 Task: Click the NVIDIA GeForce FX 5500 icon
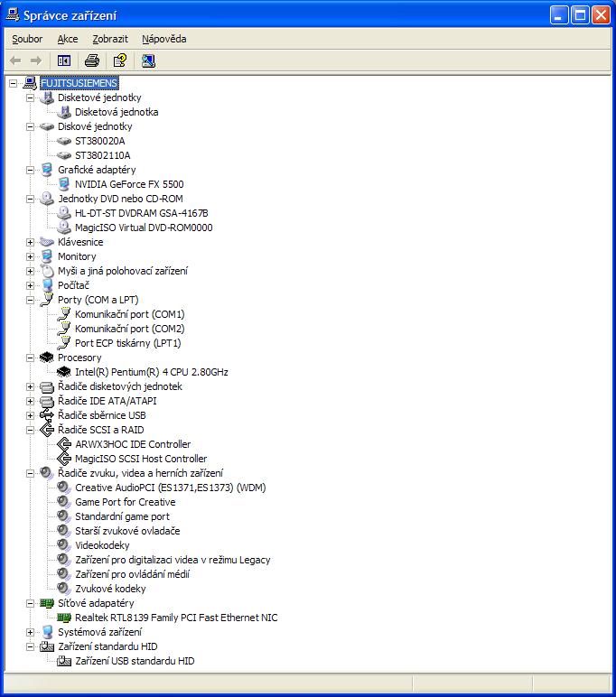pos(64,184)
